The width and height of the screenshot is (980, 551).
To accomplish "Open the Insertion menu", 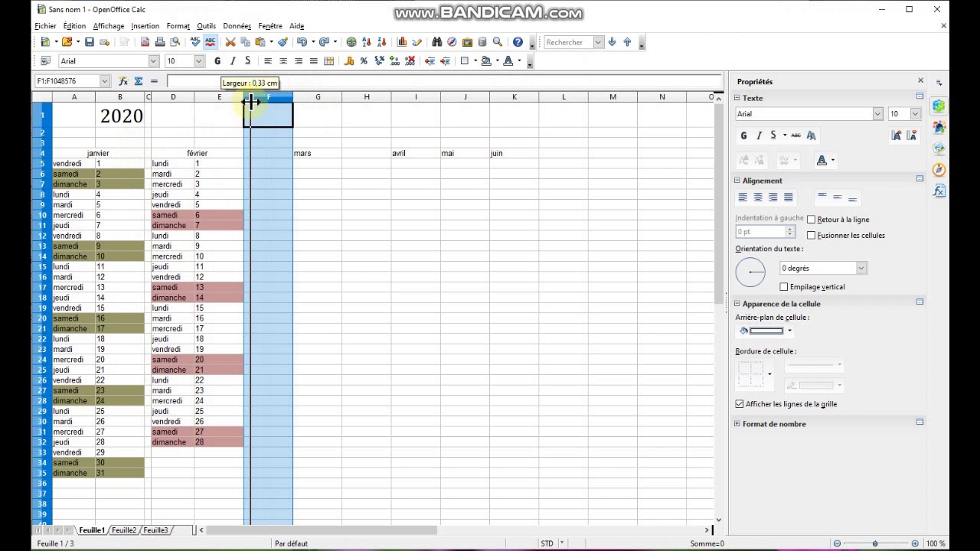I will click(145, 26).
